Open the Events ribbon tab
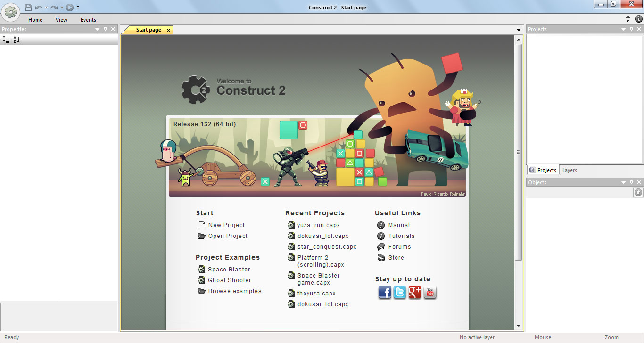The height and width of the screenshot is (343, 644). 88,20
